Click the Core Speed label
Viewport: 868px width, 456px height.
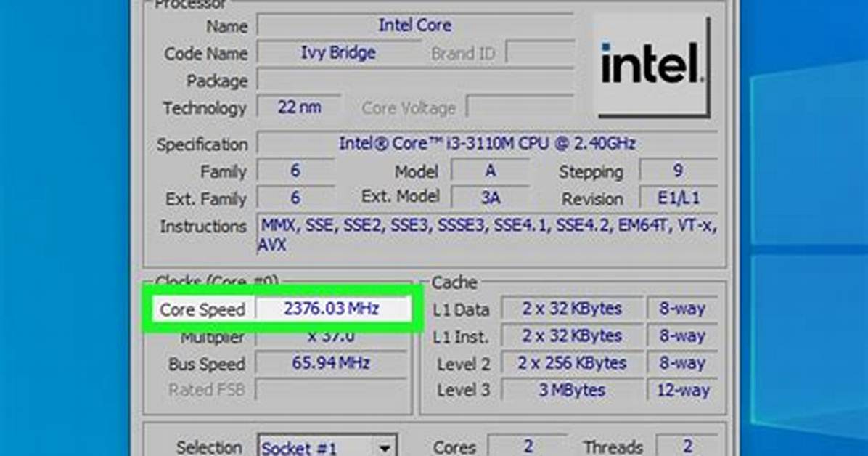(202, 310)
